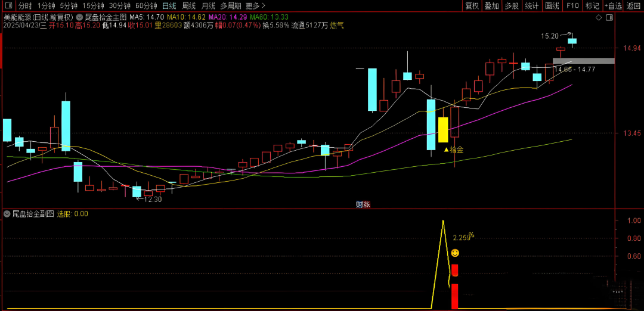Viewport: 644px width, 311px height.
Task: Click the 燃气 sector link
Action: click(x=337, y=26)
